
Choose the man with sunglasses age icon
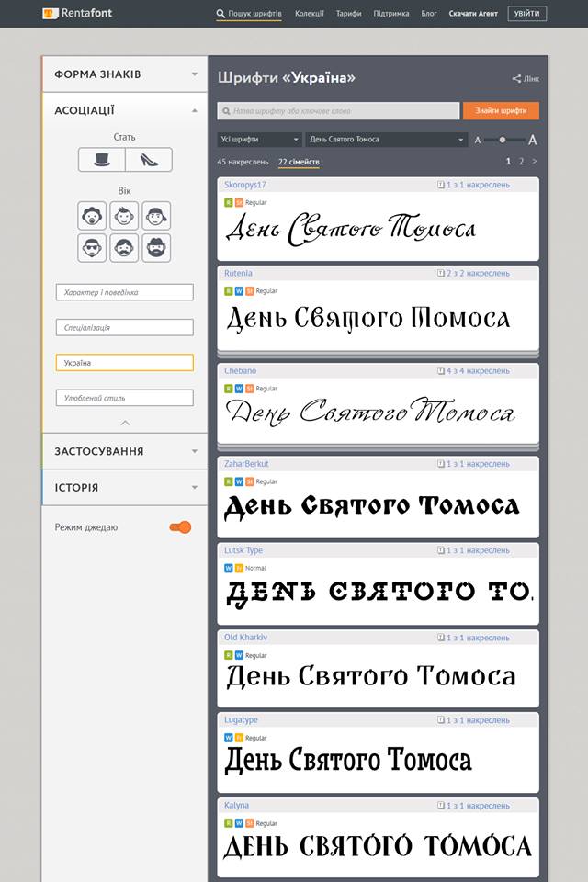(x=92, y=248)
